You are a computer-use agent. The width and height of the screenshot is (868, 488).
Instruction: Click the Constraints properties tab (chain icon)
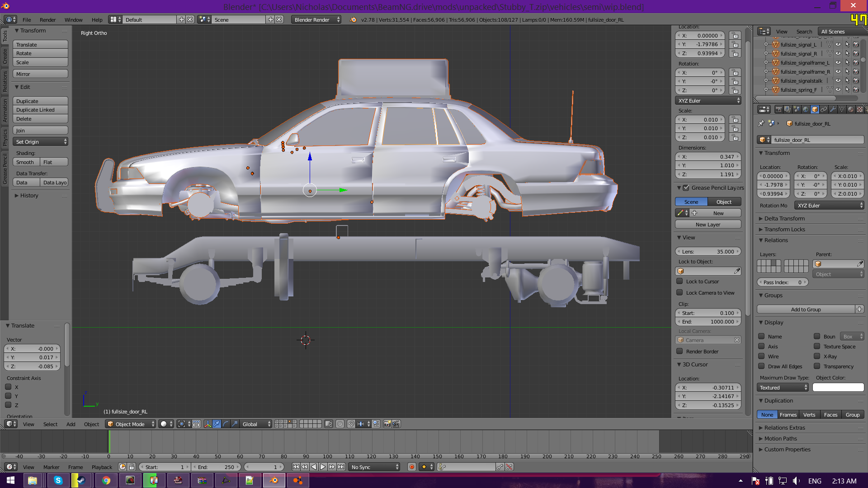(824, 109)
